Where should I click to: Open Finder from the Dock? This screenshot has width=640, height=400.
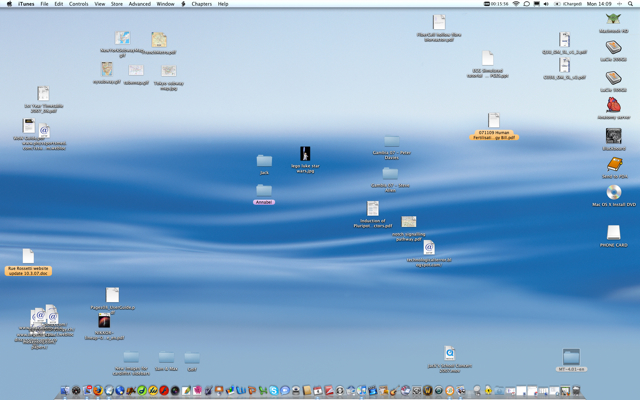(65, 391)
